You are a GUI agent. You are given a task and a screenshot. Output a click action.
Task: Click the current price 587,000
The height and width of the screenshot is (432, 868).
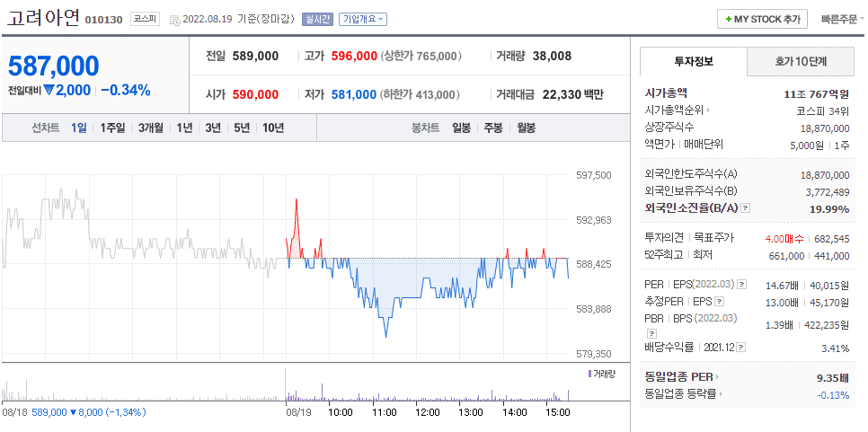click(x=53, y=66)
